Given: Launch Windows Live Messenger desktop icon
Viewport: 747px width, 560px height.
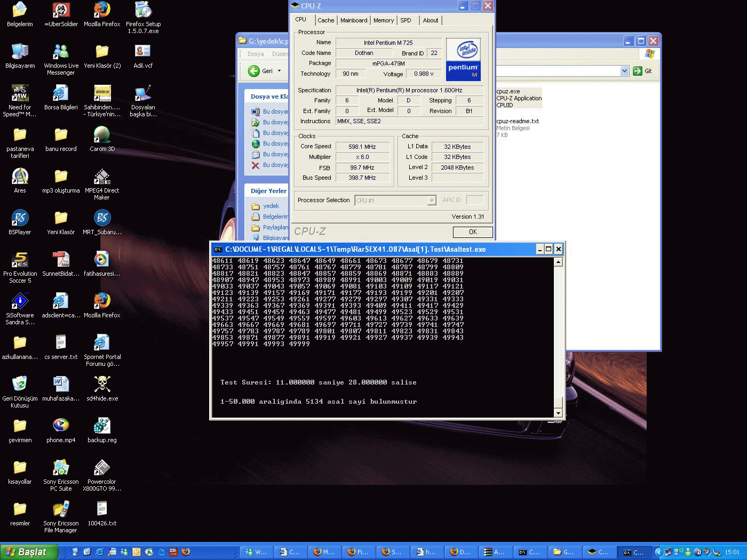Looking at the screenshot, I should pos(61,59).
